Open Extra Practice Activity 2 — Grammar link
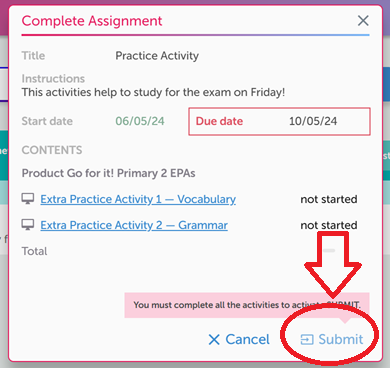This screenshot has width=390, height=368. pyautogui.click(x=134, y=225)
